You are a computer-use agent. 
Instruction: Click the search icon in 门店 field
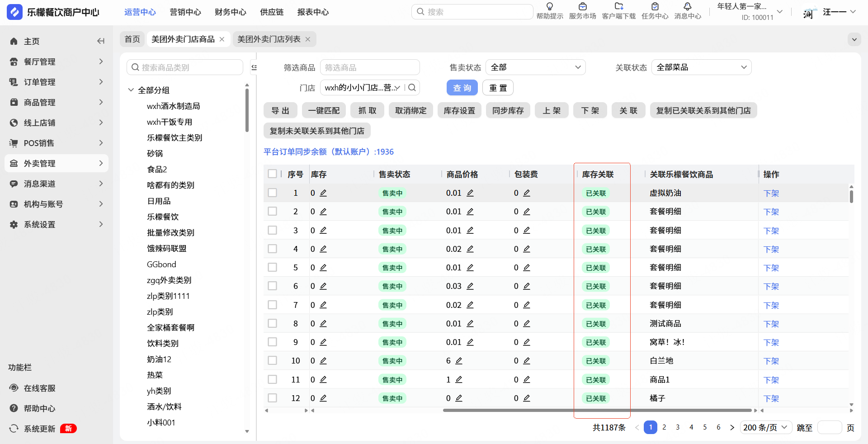click(x=412, y=88)
